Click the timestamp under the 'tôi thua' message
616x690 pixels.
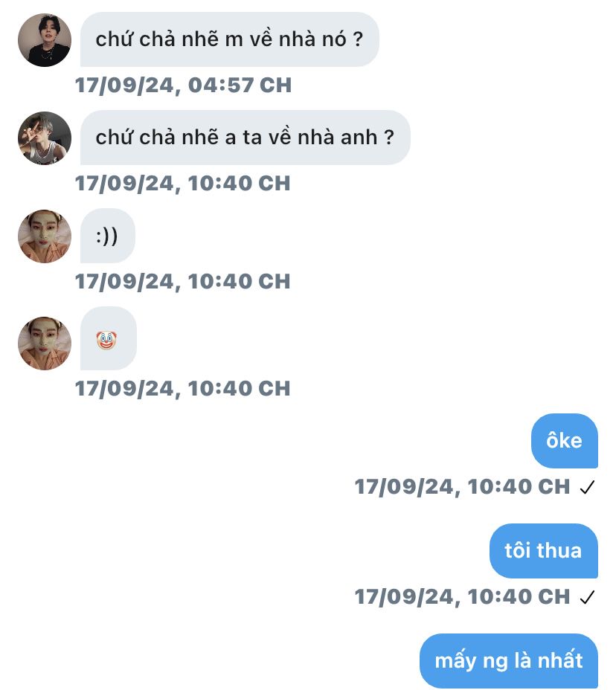pos(462,597)
